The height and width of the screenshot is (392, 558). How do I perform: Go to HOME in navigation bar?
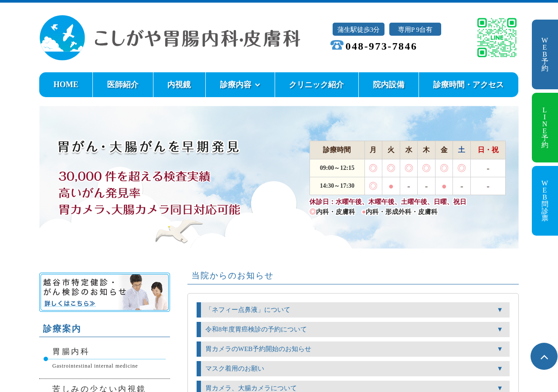pyautogui.click(x=66, y=85)
